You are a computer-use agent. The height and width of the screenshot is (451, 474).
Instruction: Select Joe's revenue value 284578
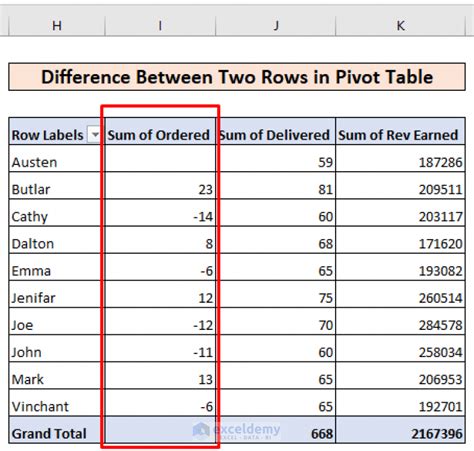click(400, 321)
